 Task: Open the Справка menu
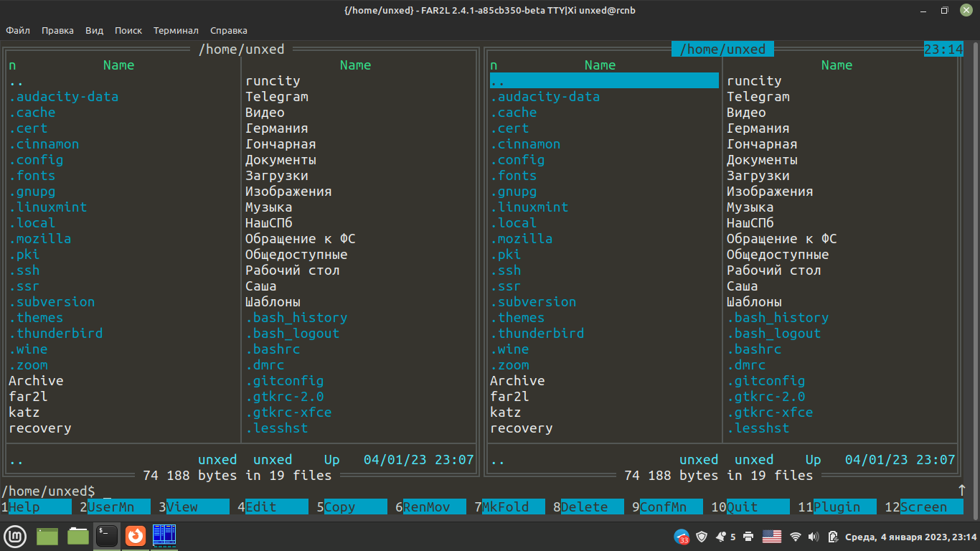coord(228,30)
